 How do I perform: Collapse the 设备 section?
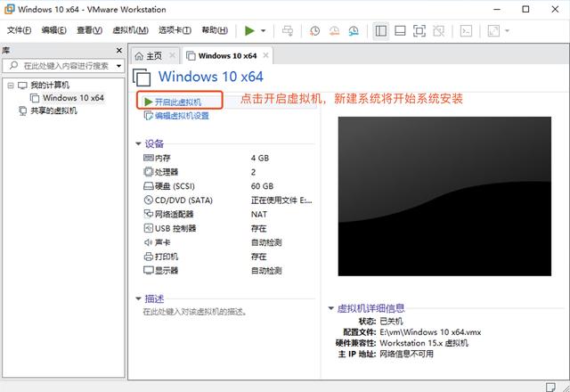(x=138, y=144)
